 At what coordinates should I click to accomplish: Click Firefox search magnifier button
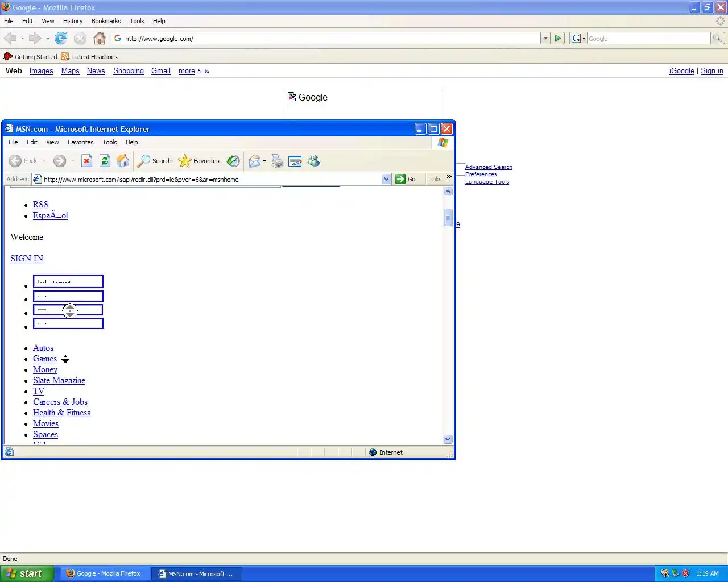pyautogui.click(x=718, y=38)
